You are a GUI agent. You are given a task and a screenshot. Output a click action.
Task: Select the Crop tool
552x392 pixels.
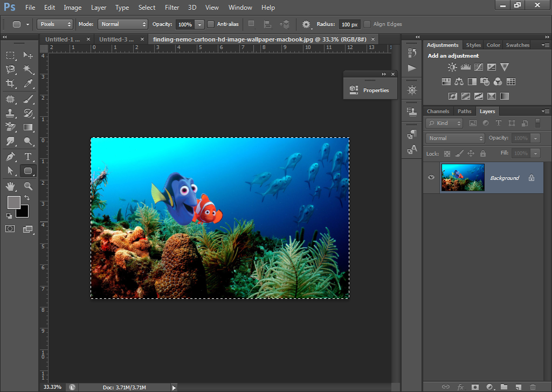click(x=10, y=82)
